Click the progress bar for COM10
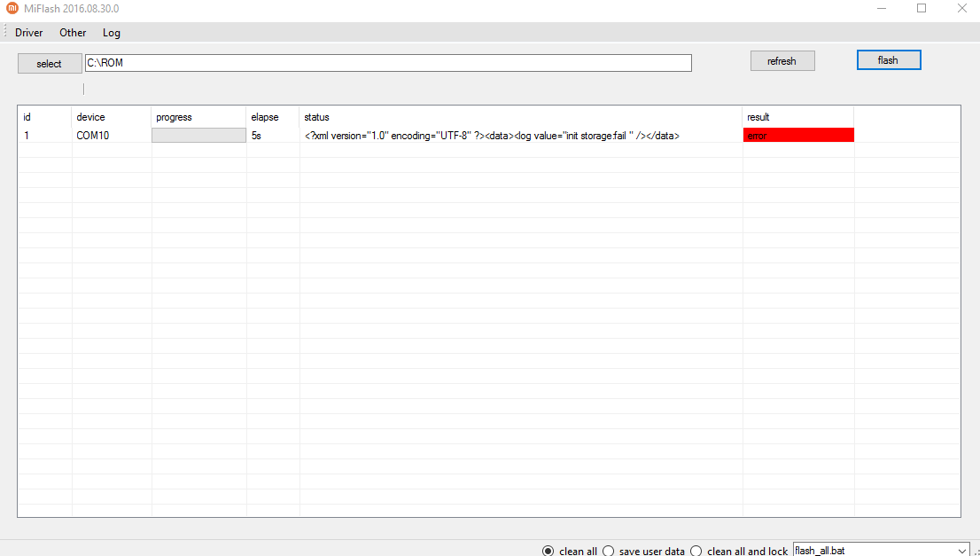The height and width of the screenshot is (556, 980). click(x=198, y=135)
